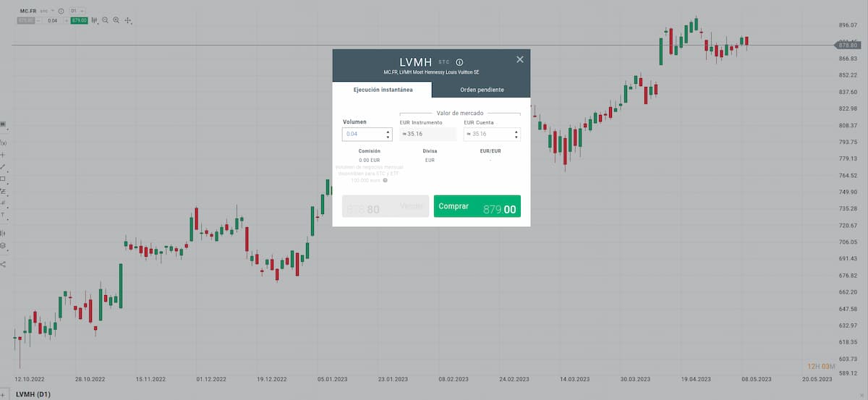
Task: Select the Ejecución instantánea tab
Action: coord(383,90)
